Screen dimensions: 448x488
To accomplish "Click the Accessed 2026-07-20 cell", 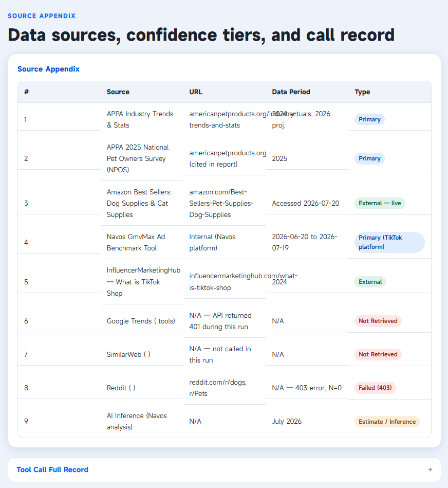I will point(306,203).
